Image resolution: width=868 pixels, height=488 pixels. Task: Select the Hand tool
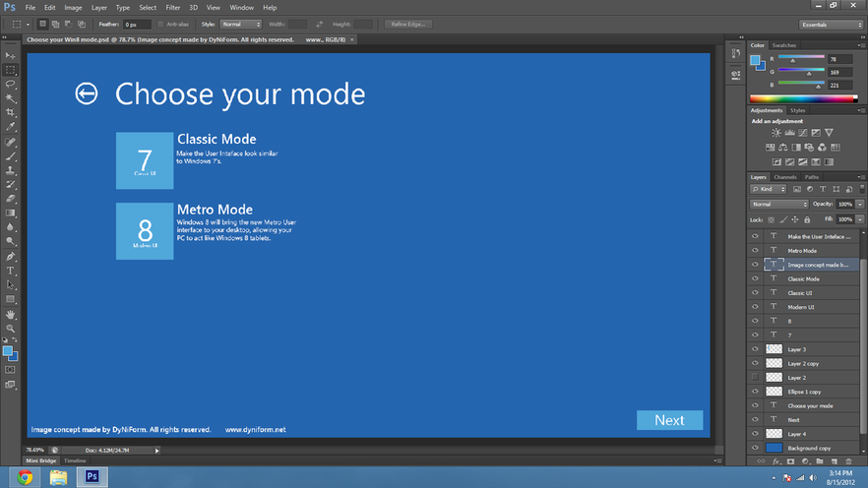[x=11, y=315]
